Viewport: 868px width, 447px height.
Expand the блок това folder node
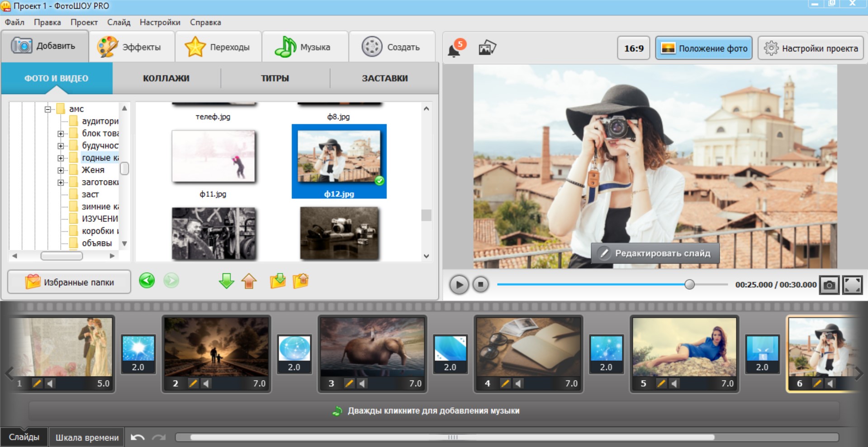61,133
